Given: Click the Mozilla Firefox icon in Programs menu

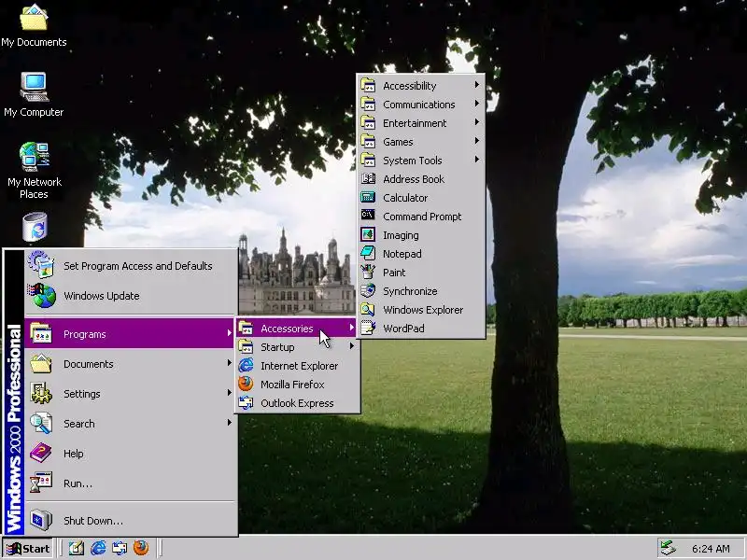Looking at the screenshot, I should [x=246, y=384].
